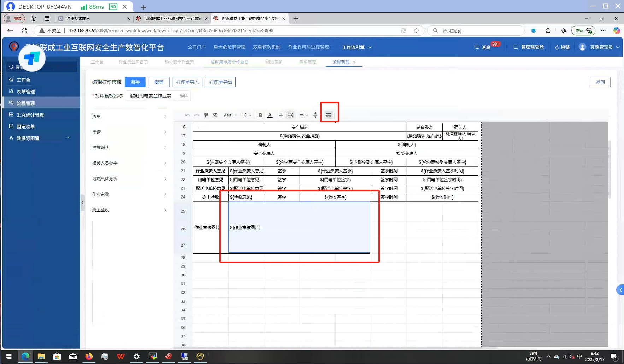Open 表单管理 in the left sidebar
This screenshot has height=364, width=624.
41,92
